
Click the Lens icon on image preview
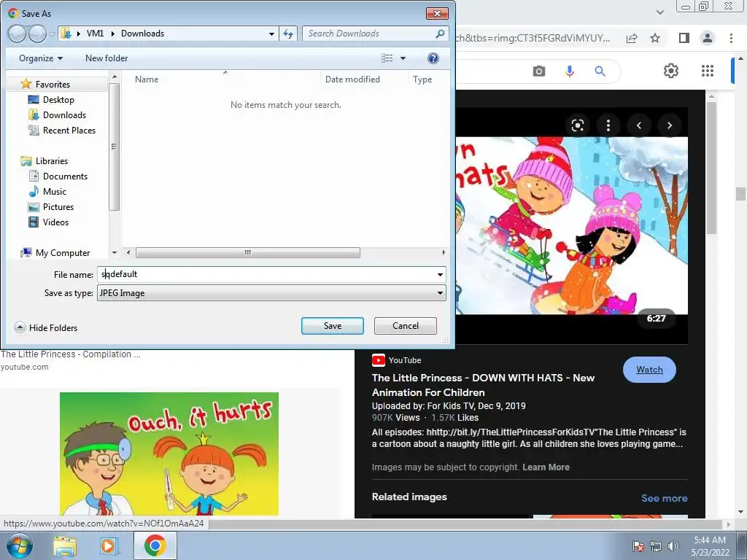point(578,125)
